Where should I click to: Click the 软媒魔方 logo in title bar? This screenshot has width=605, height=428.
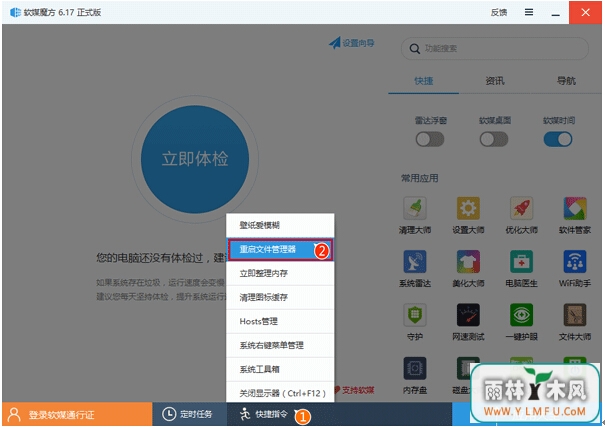(x=15, y=12)
